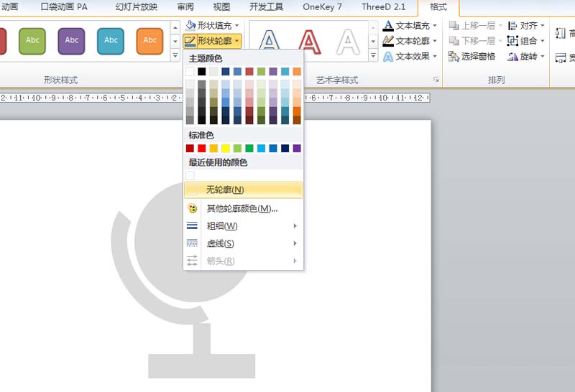Expand the shape styles gallery
Viewport: 575px width, 392px height.
[175, 56]
